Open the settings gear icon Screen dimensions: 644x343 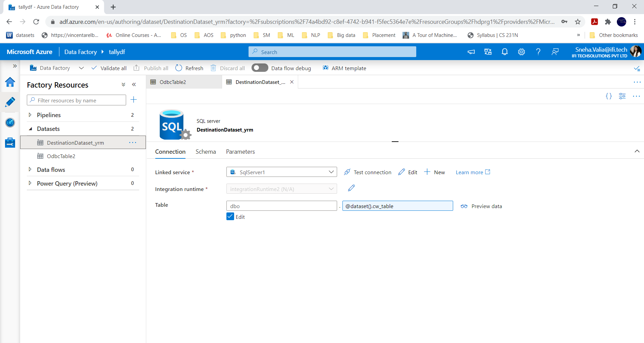522,52
